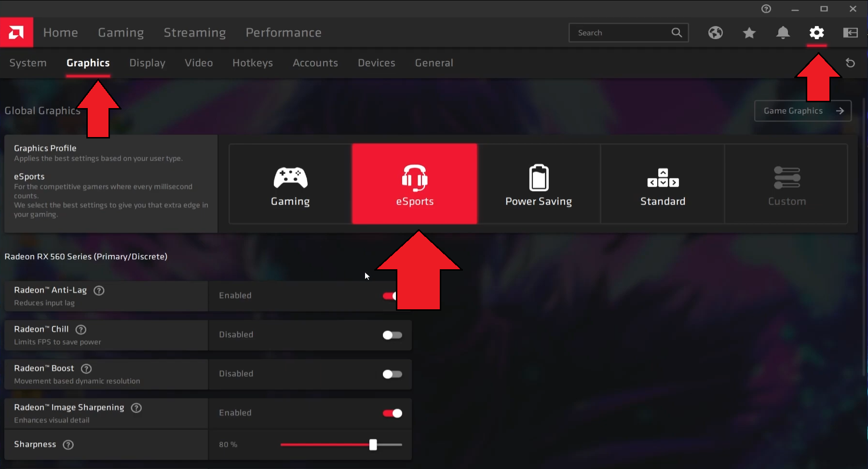
Task: Maximize the Radeon Software window
Action: tap(824, 9)
